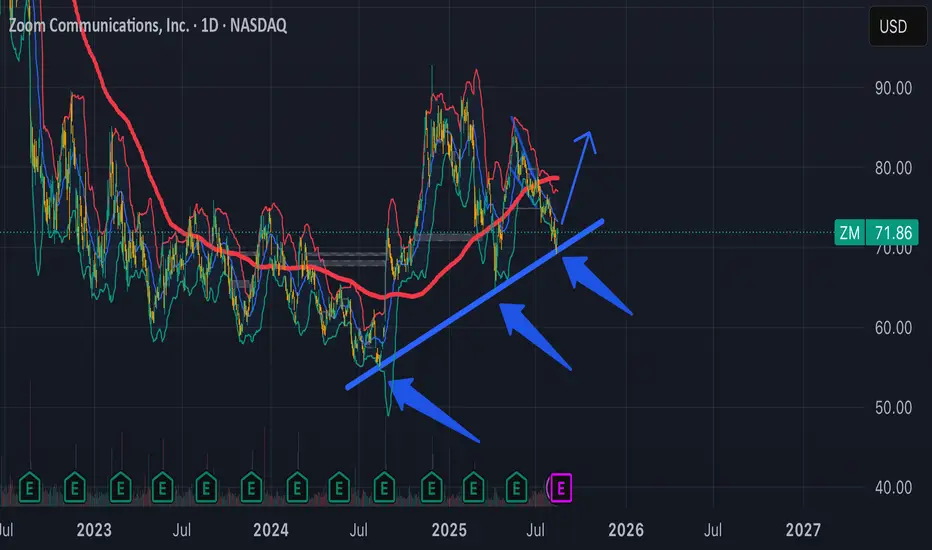Screen dimensions: 932x550
Task: Open the November 2022 earnings marker
Action: pos(75,488)
